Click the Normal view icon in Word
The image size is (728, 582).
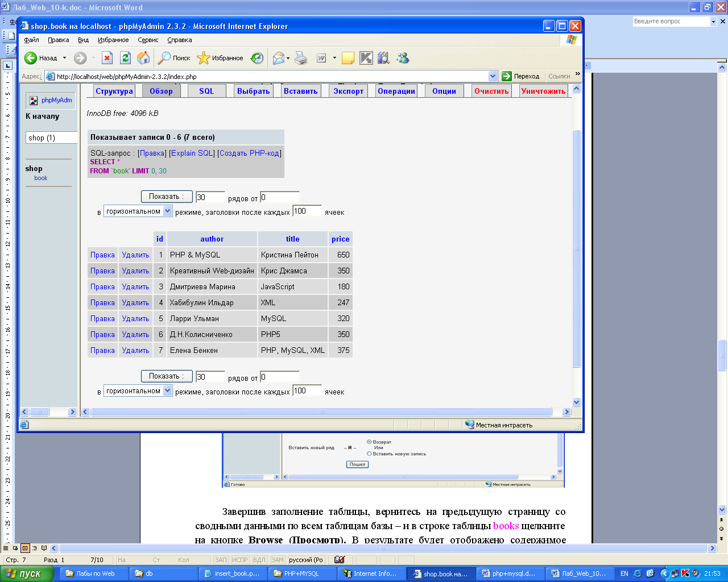click(x=6, y=548)
